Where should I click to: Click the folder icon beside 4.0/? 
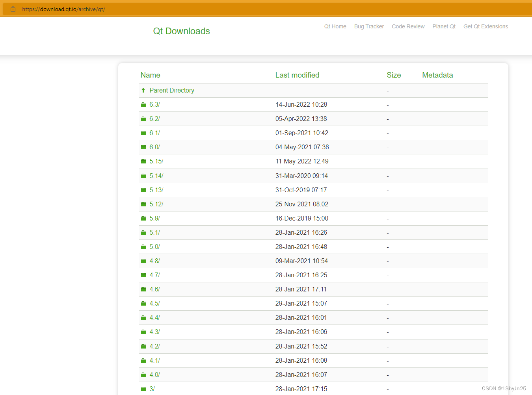tap(143, 375)
